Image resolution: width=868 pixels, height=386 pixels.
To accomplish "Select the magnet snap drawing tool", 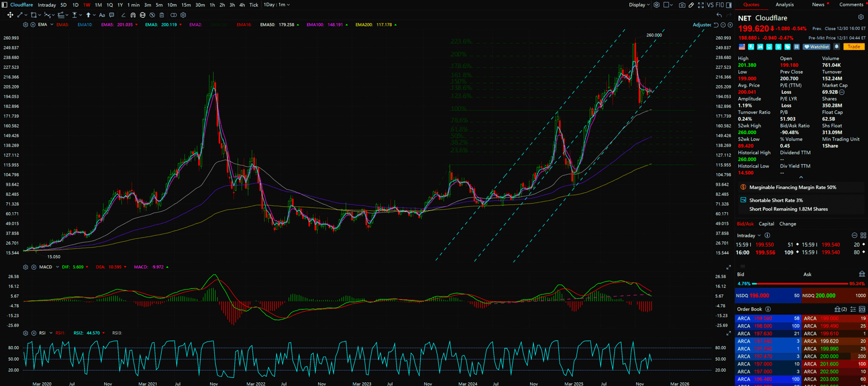I will click(133, 15).
